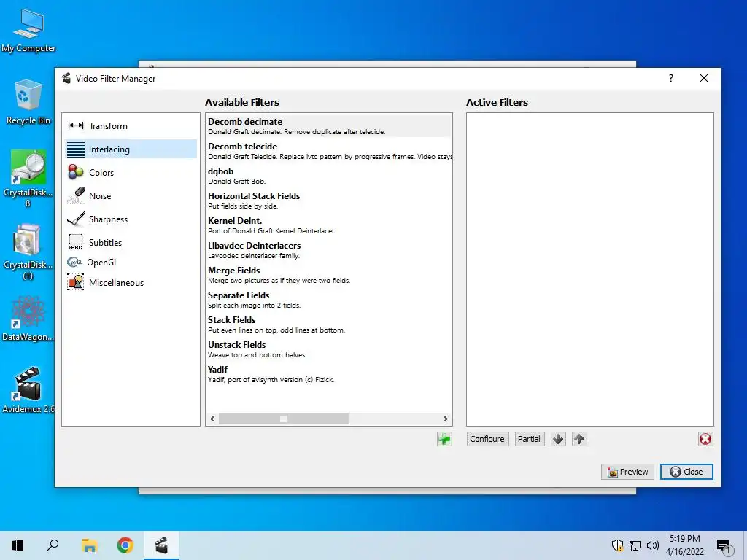Open the Recycle Bin desktop icon
Screen dimensions: 747x560
tap(28, 101)
